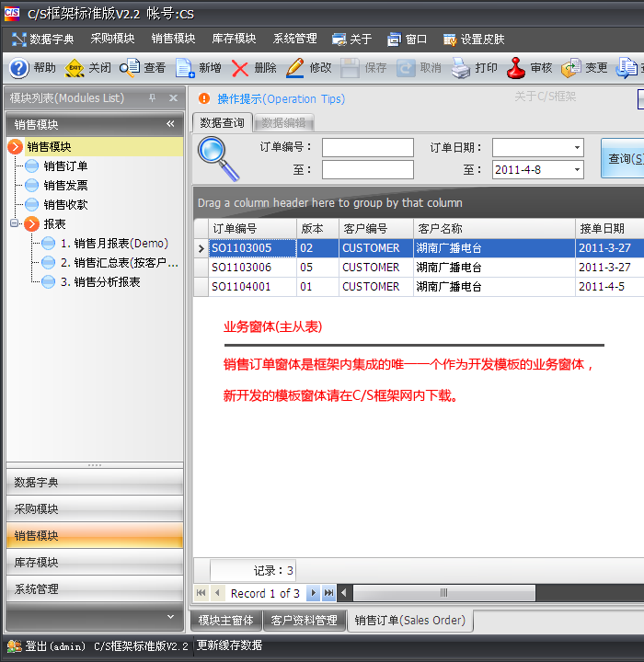Click the 订单编号 input field
The width and height of the screenshot is (644, 662).
tap(367, 148)
